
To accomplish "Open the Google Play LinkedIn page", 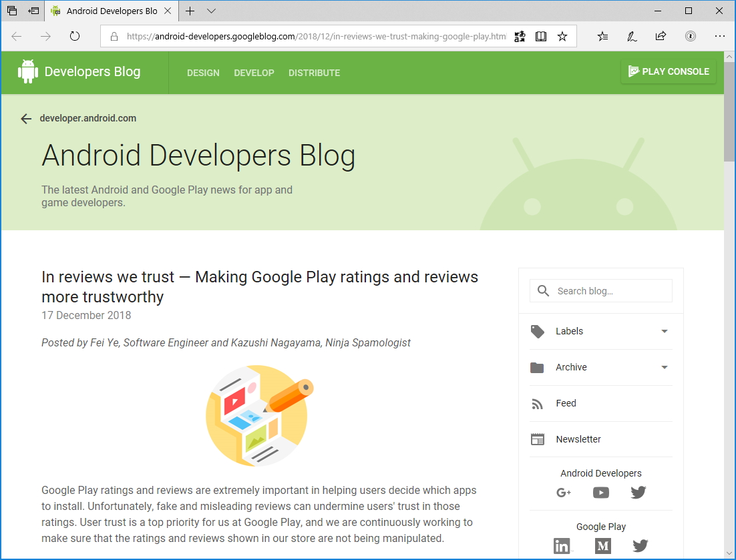I will [x=562, y=546].
